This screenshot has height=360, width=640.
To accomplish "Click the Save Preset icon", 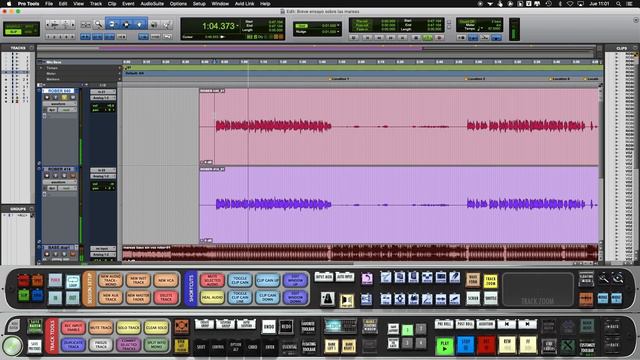I will (x=35, y=347).
